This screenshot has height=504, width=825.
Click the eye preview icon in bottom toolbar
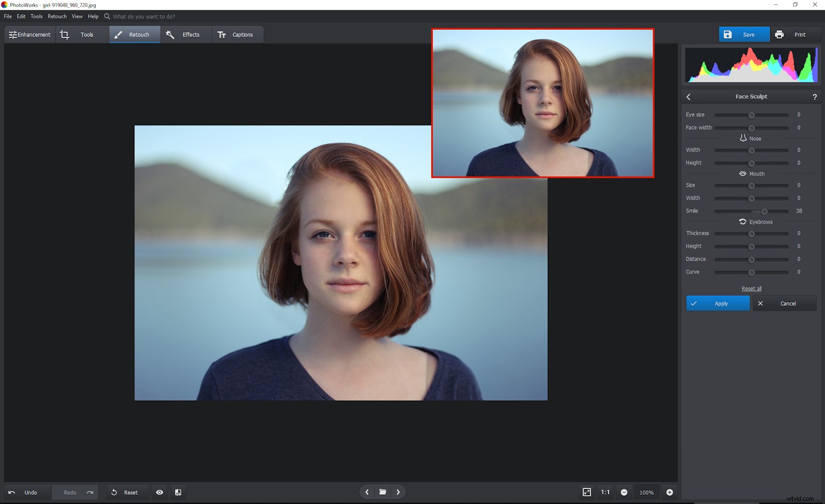tap(159, 492)
